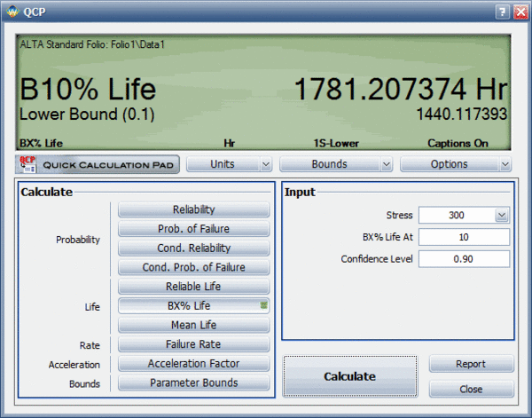Open the help question mark button
Viewport: 532px width, 418px height.
(x=503, y=12)
